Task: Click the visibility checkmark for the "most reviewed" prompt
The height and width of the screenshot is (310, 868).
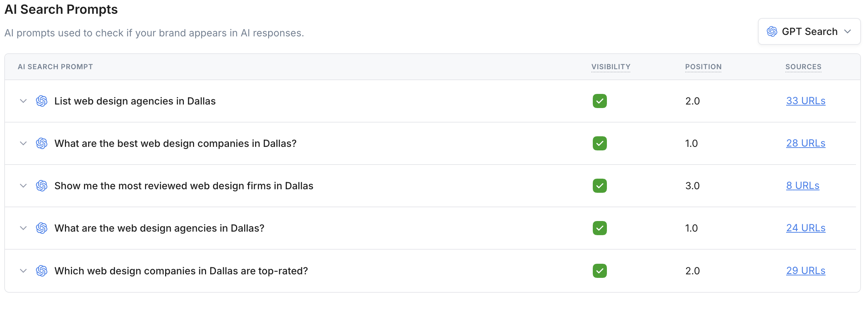Action: [x=599, y=186]
